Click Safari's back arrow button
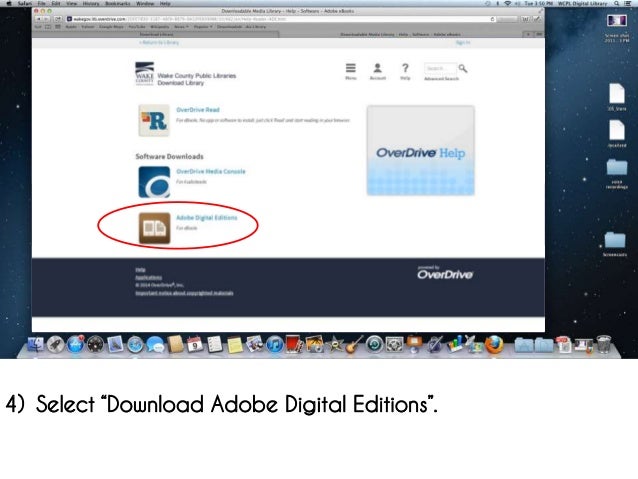This screenshot has height=479, width=638. click(x=38, y=19)
